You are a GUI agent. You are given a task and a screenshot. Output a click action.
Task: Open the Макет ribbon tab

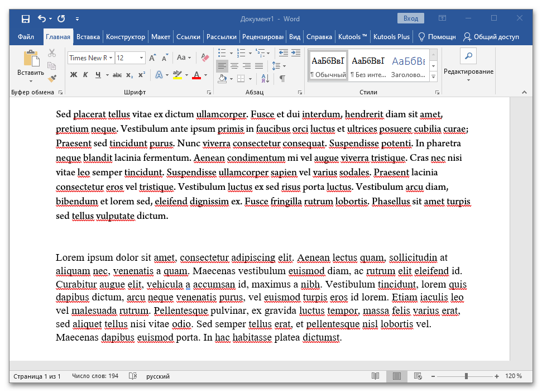pos(160,37)
